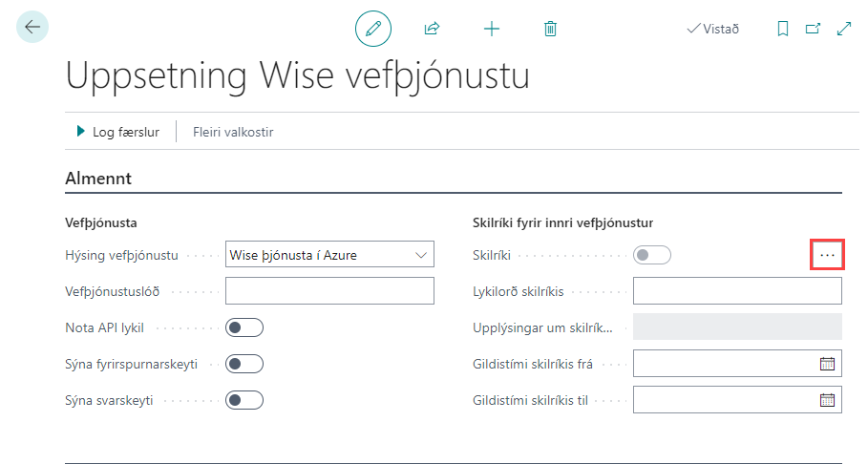The width and height of the screenshot is (868, 464).
Task: Turn on Sýna svarskeyti switch
Action: tap(243, 400)
